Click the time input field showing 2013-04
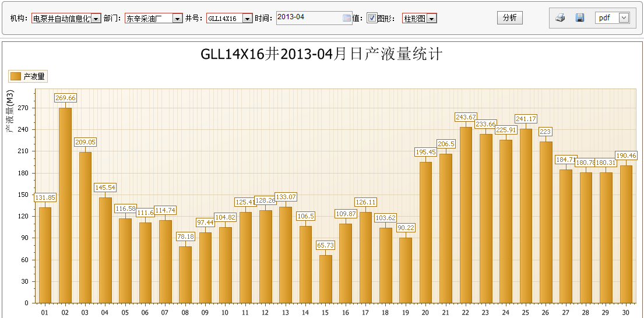644x318 pixels. [x=309, y=17]
